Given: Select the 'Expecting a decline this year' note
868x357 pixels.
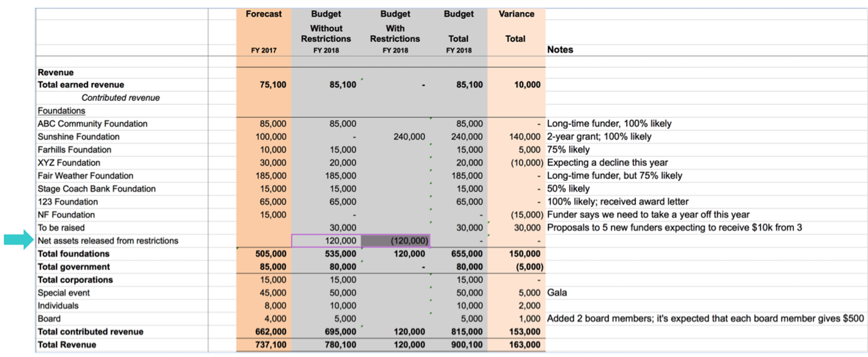Looking at the screenshot, I should click(607, 163).
